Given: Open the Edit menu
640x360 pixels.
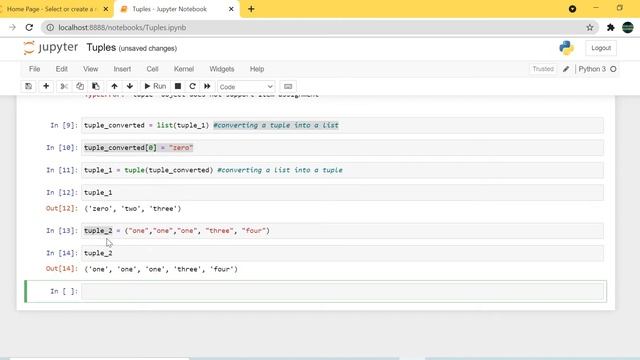Looking at the screenshot, I should 62,69.
